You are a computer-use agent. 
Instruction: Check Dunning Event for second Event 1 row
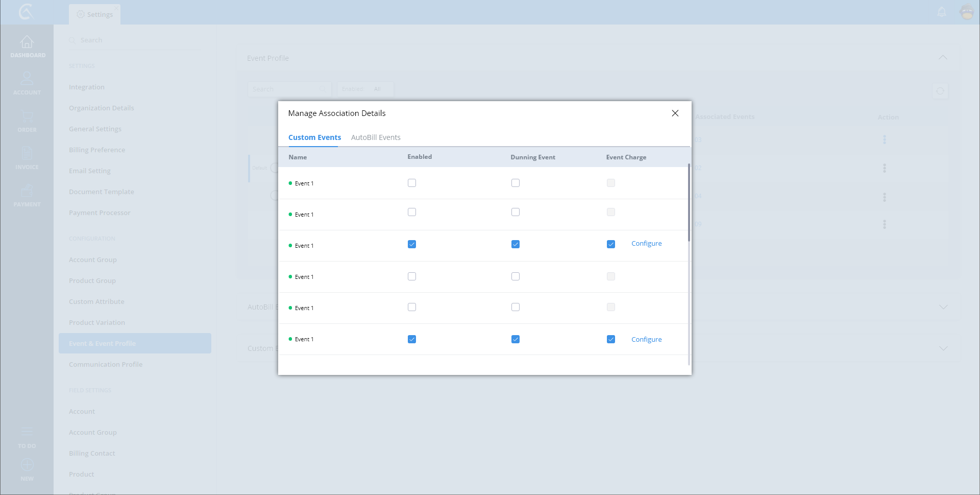tap(516, 212)
